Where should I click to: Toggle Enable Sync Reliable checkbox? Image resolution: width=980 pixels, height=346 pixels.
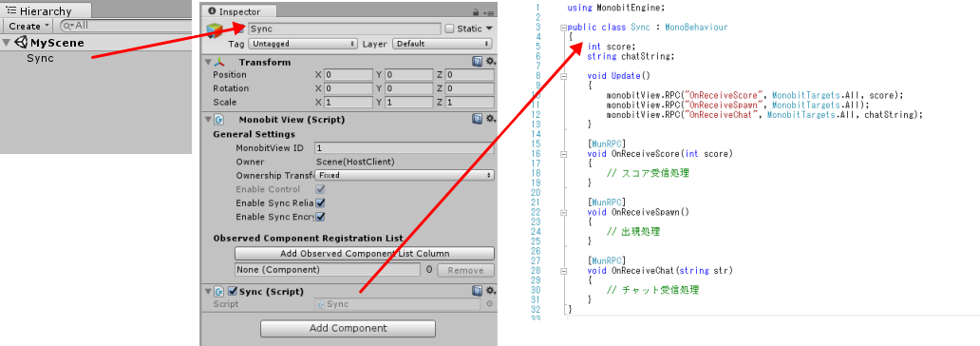pyautogui.click(x=321, y=202)
